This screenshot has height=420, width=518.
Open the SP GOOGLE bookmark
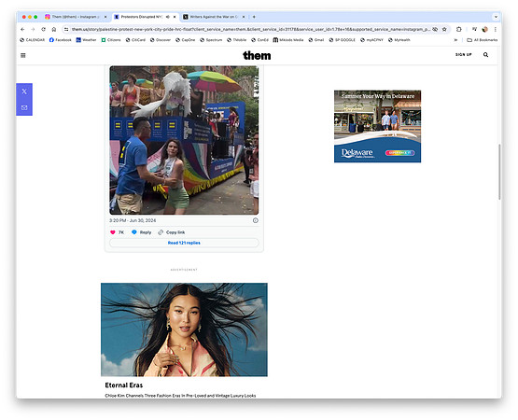pyautogui.click(x=342, y=40)
